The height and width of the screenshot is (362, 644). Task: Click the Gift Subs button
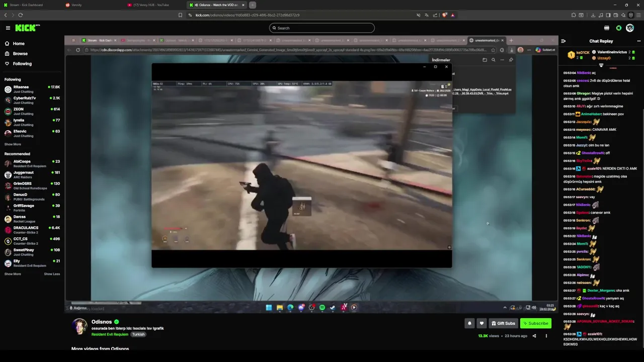tap(503, 323)
